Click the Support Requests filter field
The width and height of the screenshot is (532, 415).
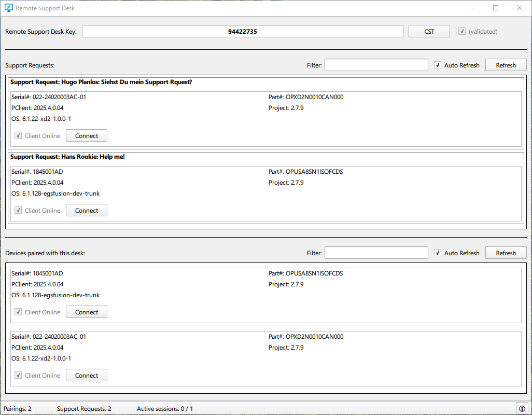[x=376, y=65]
